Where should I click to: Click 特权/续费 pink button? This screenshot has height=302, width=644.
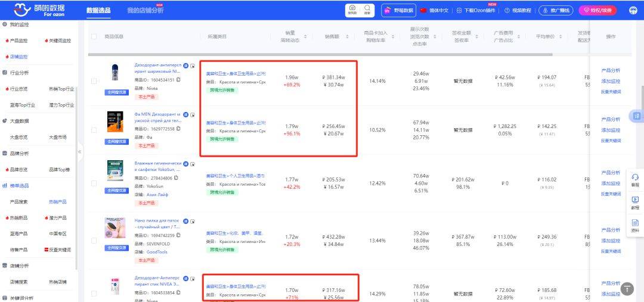(597, 10)
